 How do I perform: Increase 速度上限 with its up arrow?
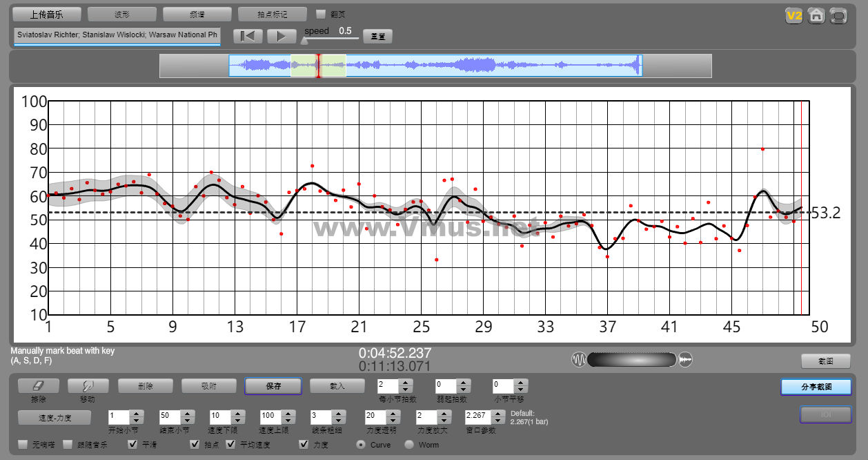(286, 414)
